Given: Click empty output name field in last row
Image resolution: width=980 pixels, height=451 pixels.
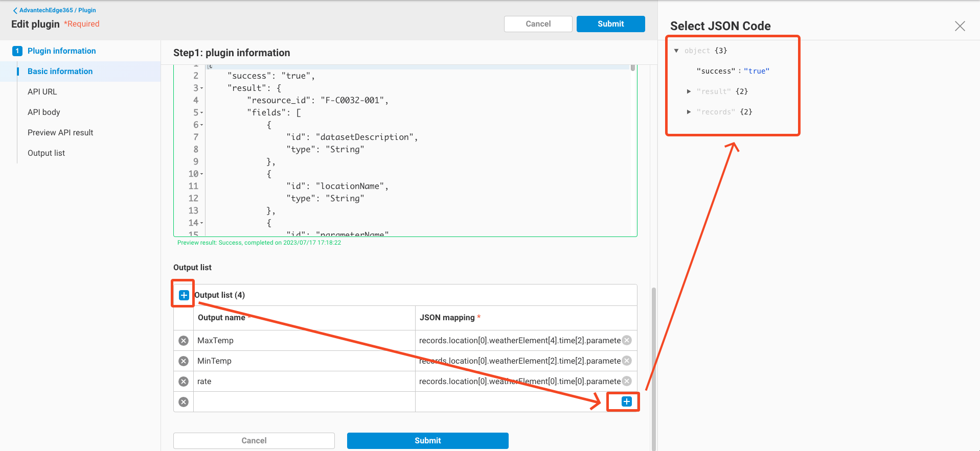Looking at the screenshot, I should point(304,402).
